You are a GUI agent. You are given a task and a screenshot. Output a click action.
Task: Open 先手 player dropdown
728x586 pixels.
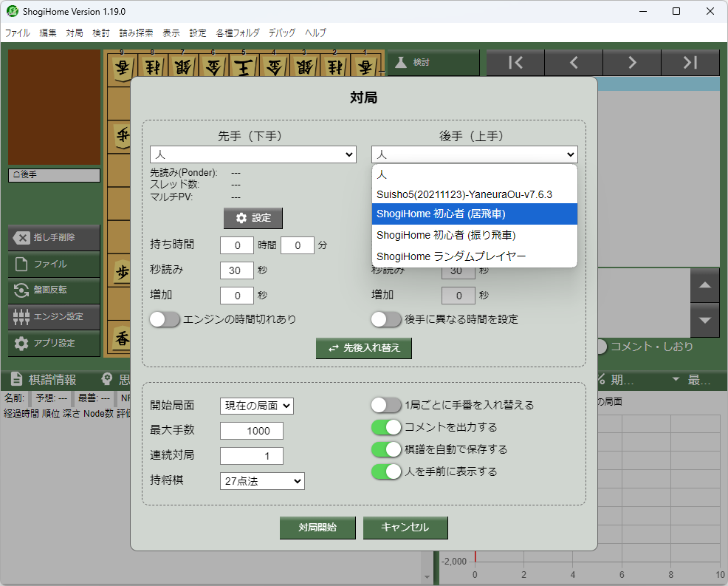[253, 154]
